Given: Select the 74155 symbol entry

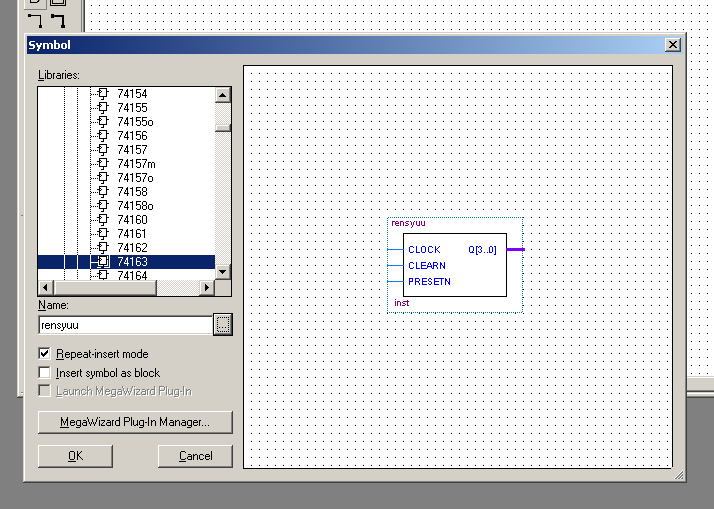Looking at the screenshot, I should pyautogui.click(x=132, y=108).
